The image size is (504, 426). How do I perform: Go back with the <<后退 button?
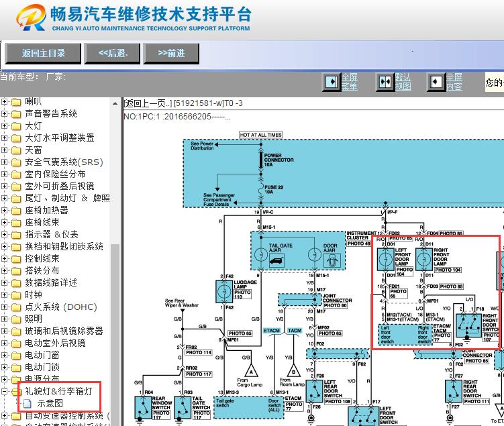click(112, 53)
